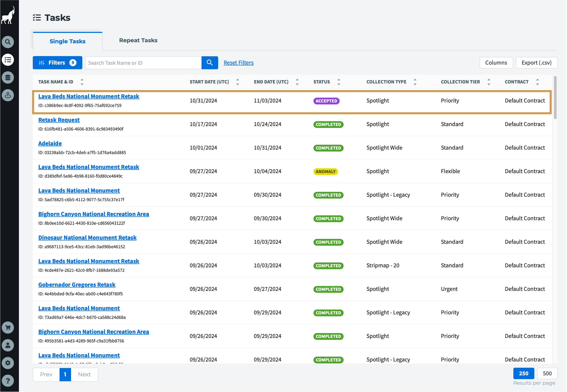
Task: Open the Filters panel button
Action: (58, 63)
